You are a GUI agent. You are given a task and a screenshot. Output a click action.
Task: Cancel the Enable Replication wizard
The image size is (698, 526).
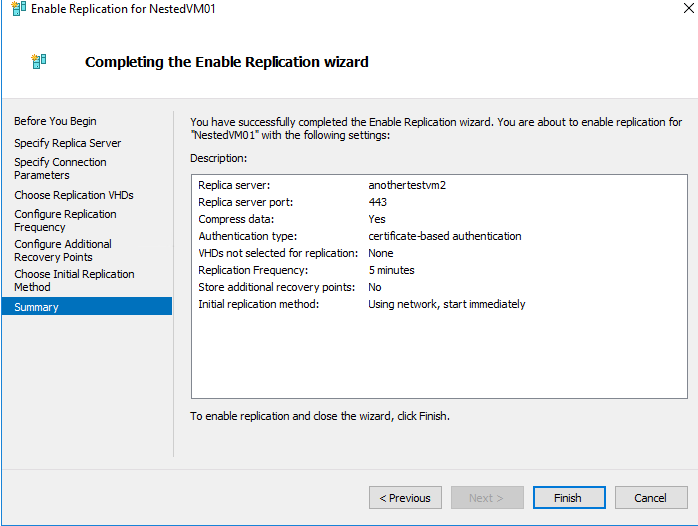click(x=651, y=498)
